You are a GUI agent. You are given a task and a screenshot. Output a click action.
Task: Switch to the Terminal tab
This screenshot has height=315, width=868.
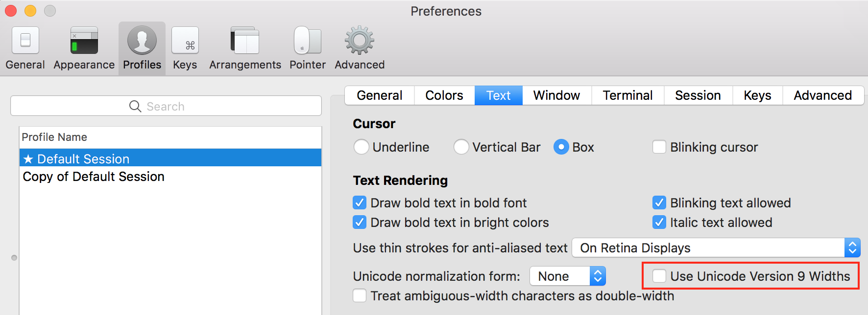[627, 95]
